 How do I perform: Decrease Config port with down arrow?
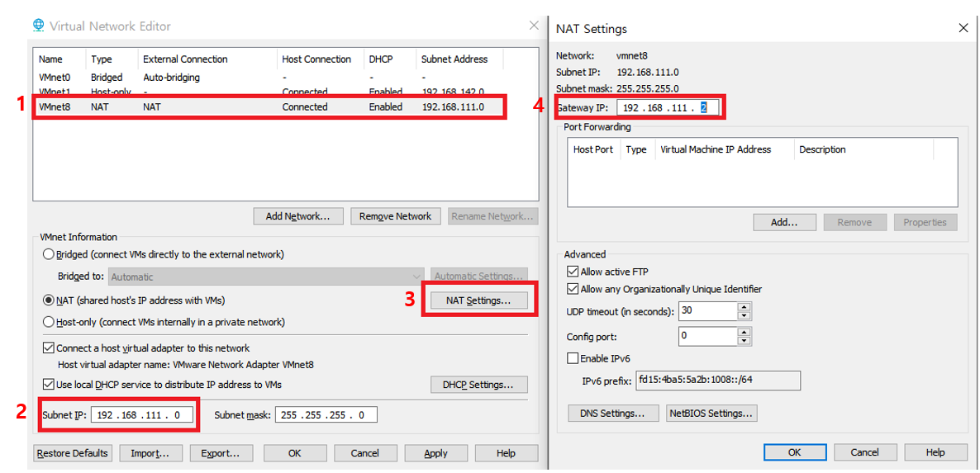coord(744,341)
